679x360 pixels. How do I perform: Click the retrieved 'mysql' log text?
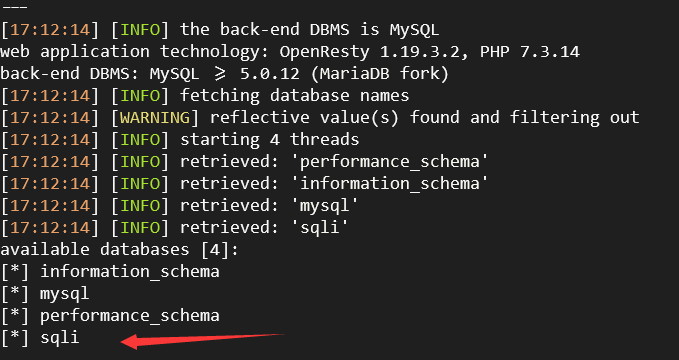click(324, 205)
